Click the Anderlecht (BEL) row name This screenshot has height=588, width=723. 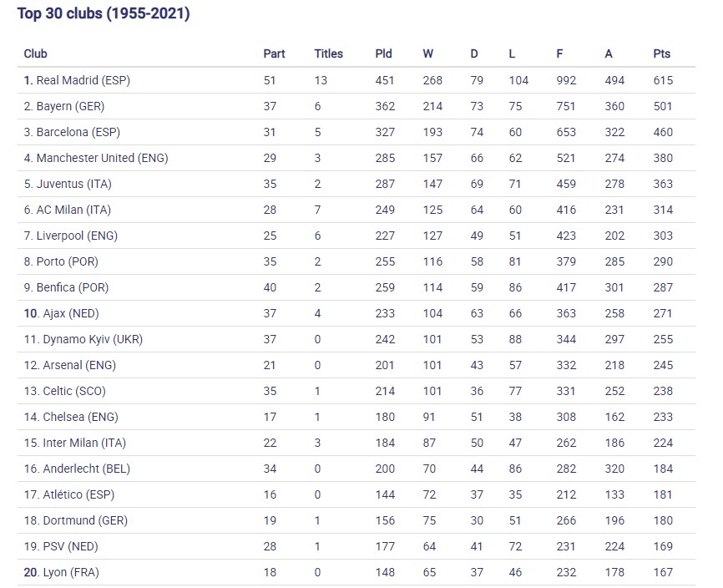pyautogui.click(x=83, y=469)
